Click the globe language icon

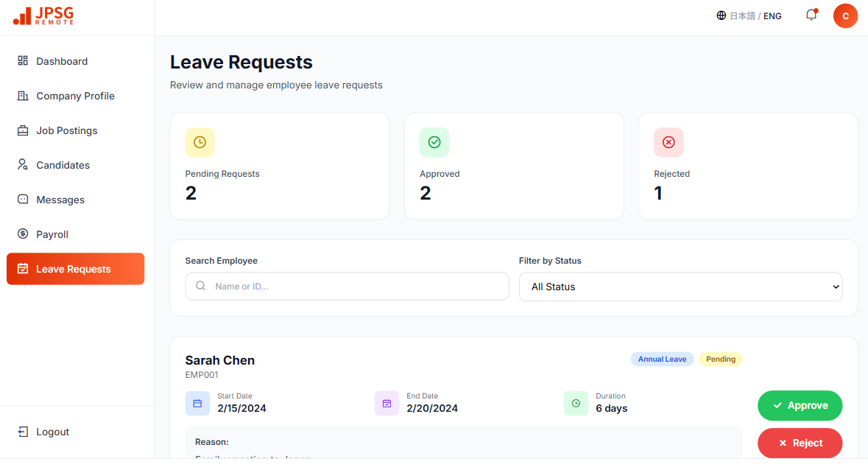point(720,15)
